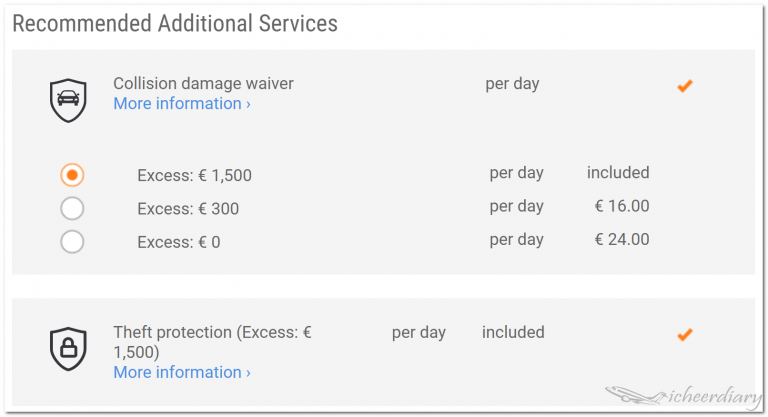The image size is (768, 417).
Task: Click the Excess: € 300 label text
Action: (x=188, y=209)
